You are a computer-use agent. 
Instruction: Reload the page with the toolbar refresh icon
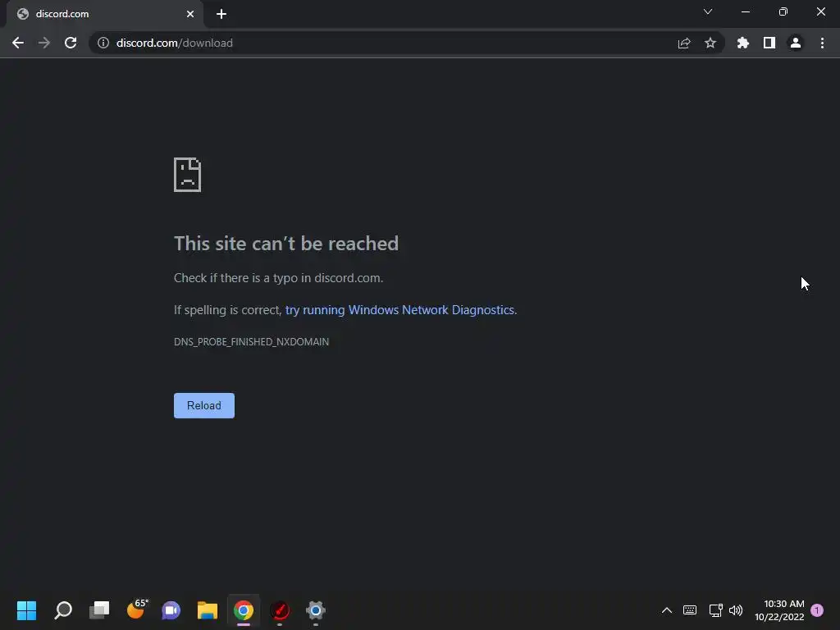[71, 43]
